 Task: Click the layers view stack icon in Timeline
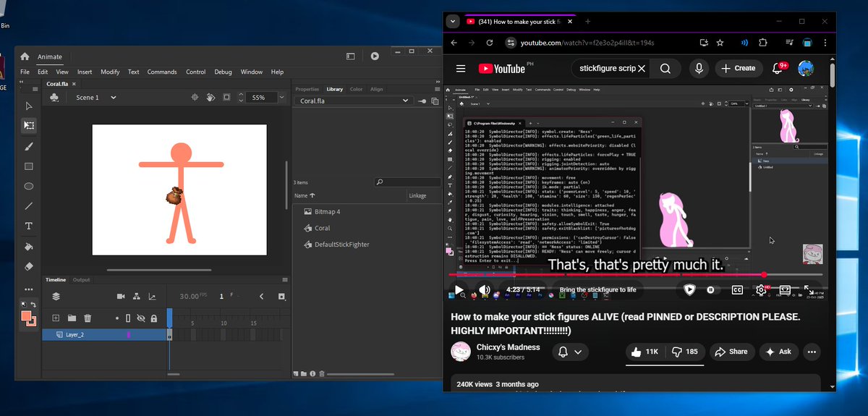pos(56,297)
